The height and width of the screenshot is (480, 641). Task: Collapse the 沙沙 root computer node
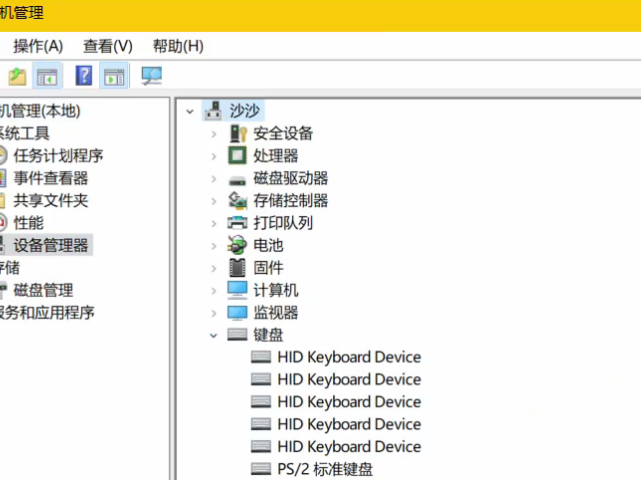tap(190, 111)
